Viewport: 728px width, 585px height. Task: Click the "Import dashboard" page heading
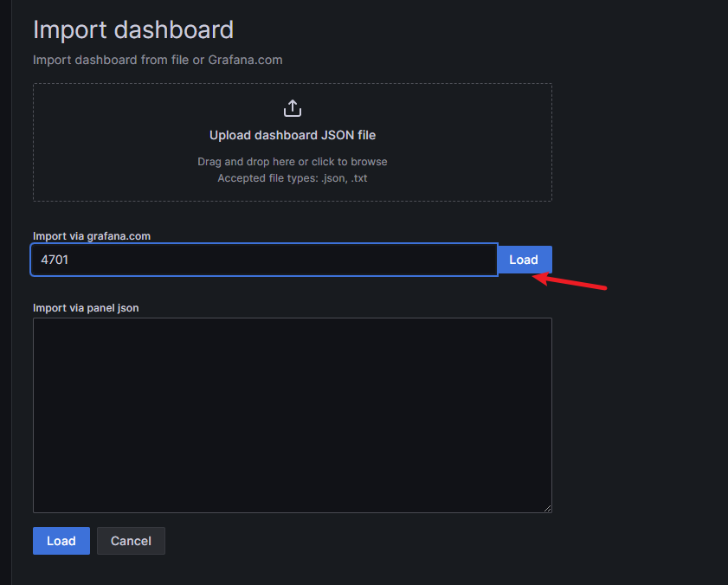pos(133,29)
